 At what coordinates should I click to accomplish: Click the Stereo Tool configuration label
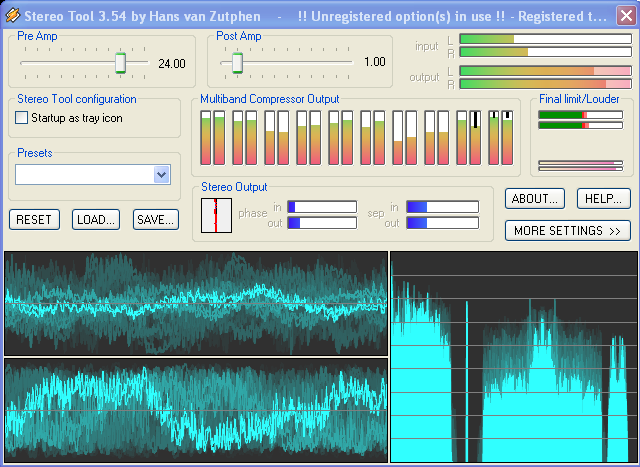tap(77, 99)
